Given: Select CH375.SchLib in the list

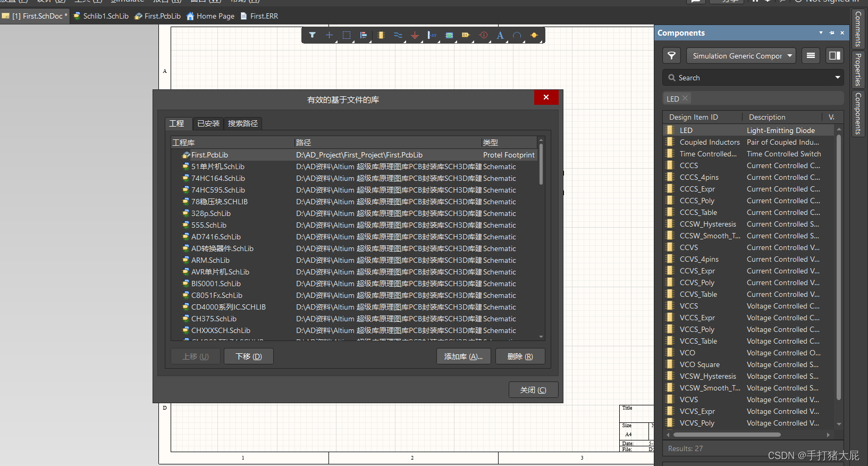Looking at the screenshot, I should (355, 319).
